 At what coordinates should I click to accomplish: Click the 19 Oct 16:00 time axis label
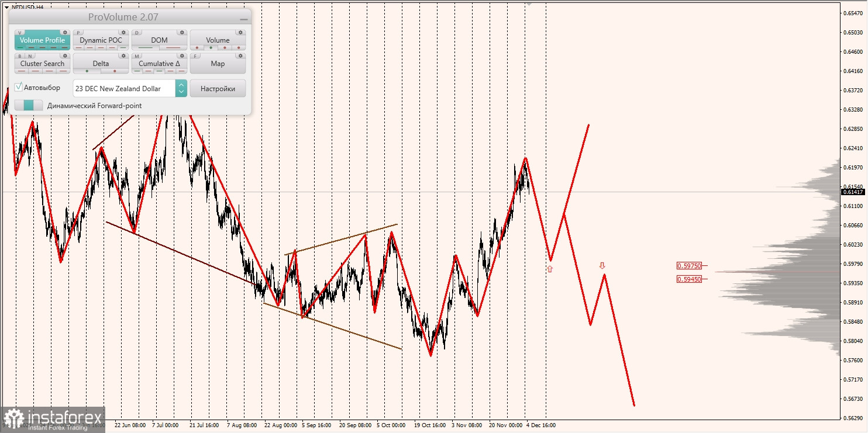pyautogui.click(x=430, y=425)
